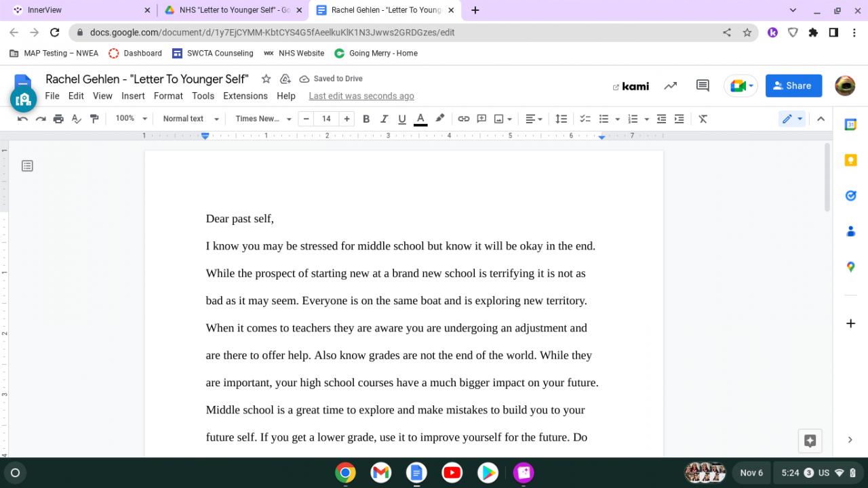Open the highlight color pen tool

click(440, 119)
